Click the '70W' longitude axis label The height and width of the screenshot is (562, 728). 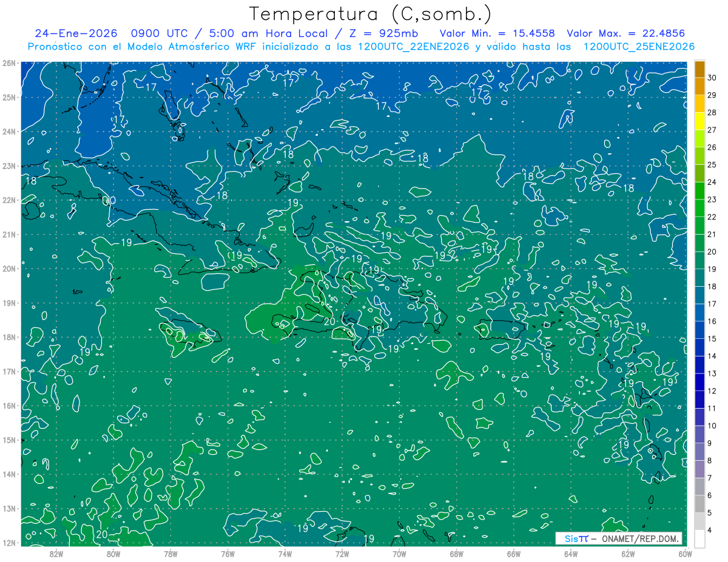coord(399,554)
